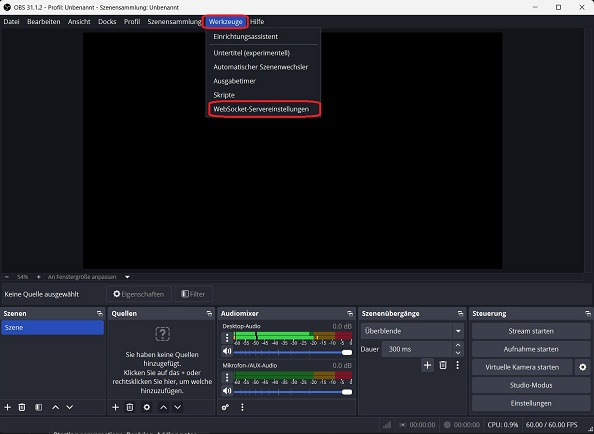The width and height of the screenshot is (594, 434).
Task: Mute Desktop-Audio speaker icon
Action: (x=227, y=351)
